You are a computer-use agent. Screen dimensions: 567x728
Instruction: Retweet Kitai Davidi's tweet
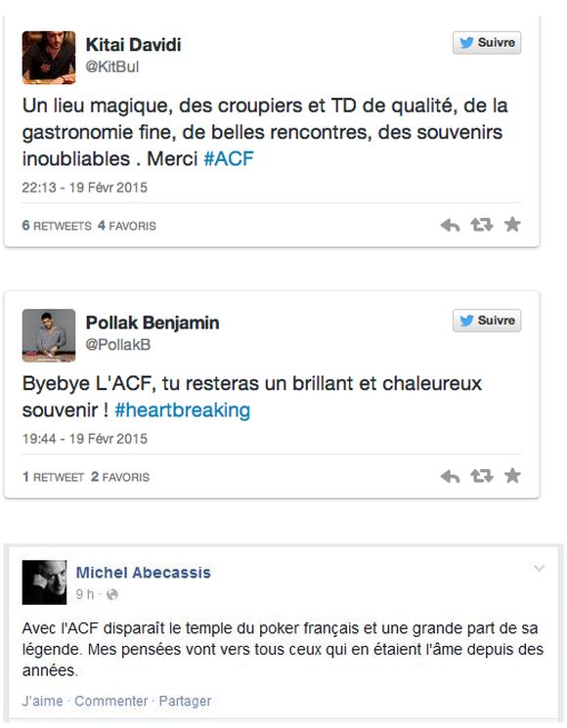tap(482, 225)
